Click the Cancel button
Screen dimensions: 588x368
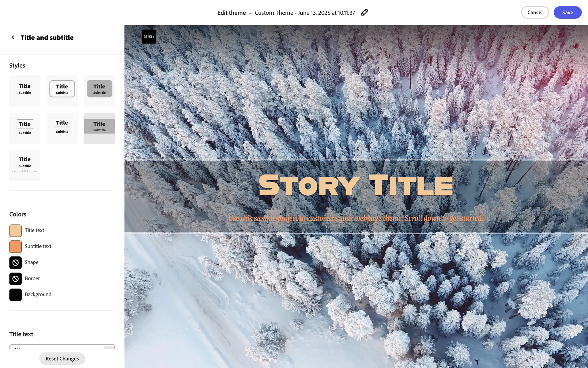(535, 13)
